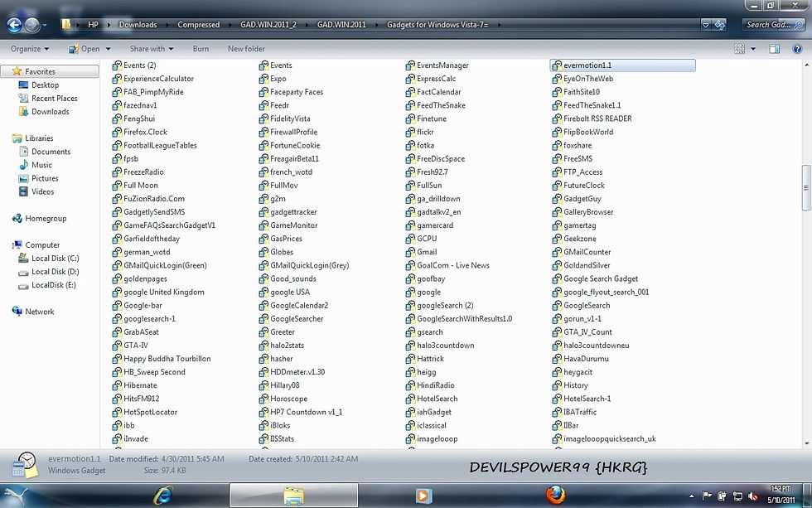The image size is (812, 508).
Task: Open the media player taskbar icon
Action: [423, 496]
